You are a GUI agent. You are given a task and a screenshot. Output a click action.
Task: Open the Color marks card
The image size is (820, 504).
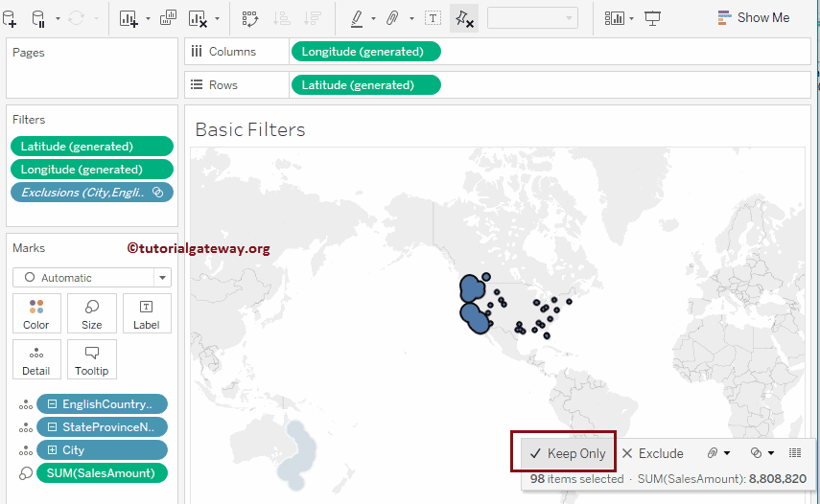[x=36, y=313]
